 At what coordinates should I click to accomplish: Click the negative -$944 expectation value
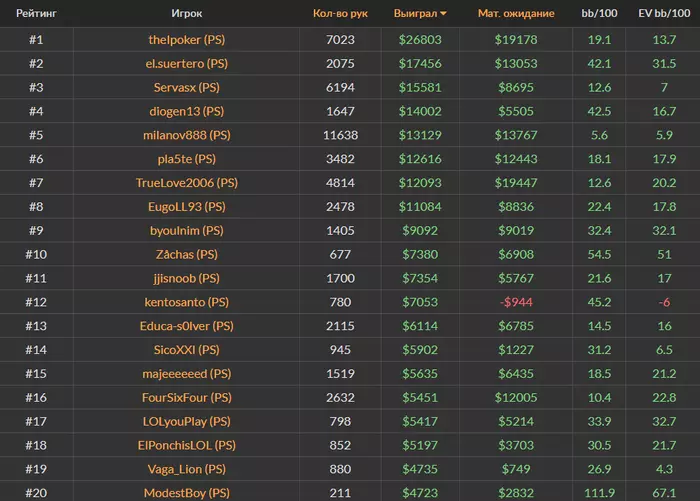point(516,302)
